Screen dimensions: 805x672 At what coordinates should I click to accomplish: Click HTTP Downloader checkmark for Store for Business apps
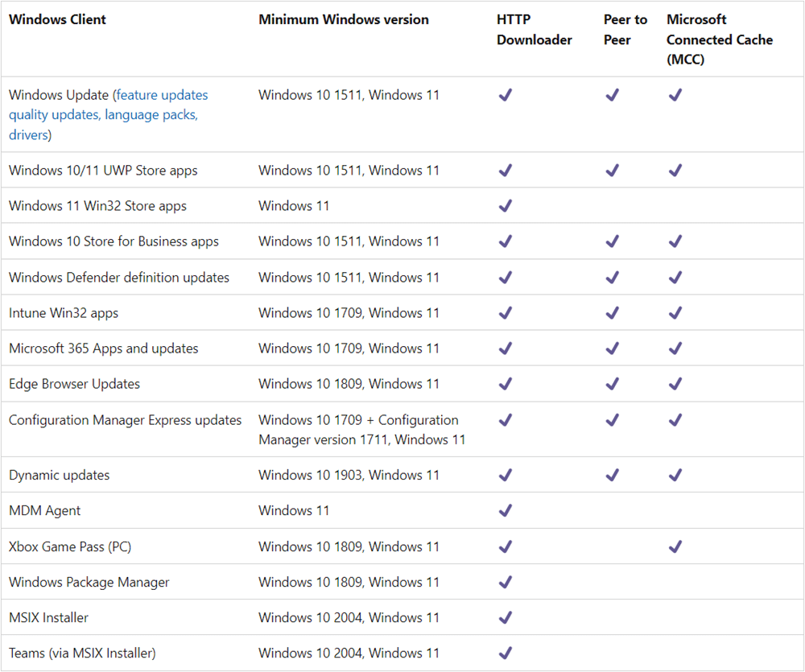click(506, 241)
